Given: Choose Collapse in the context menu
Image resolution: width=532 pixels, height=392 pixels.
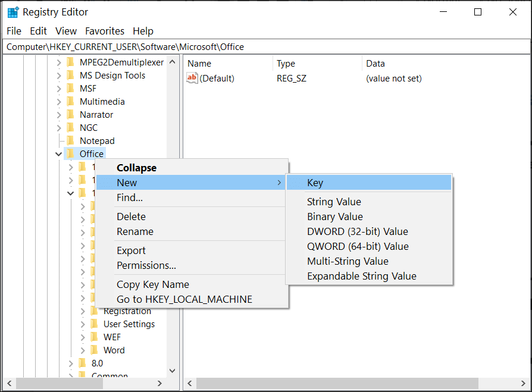Looking at the screenshot, I should click(192, 168).
